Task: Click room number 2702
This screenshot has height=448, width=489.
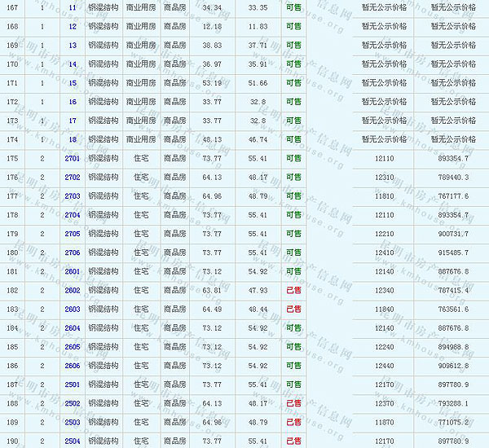Action: click(73, 178)
